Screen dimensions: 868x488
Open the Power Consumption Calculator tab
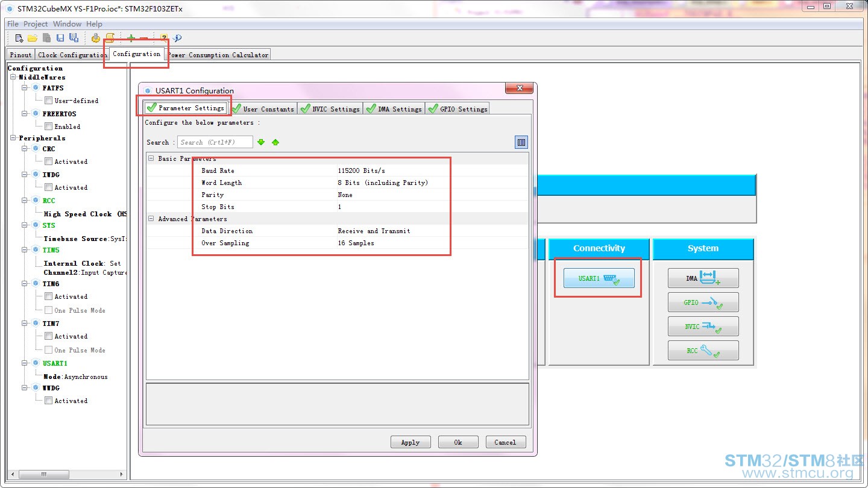point(218,55)
